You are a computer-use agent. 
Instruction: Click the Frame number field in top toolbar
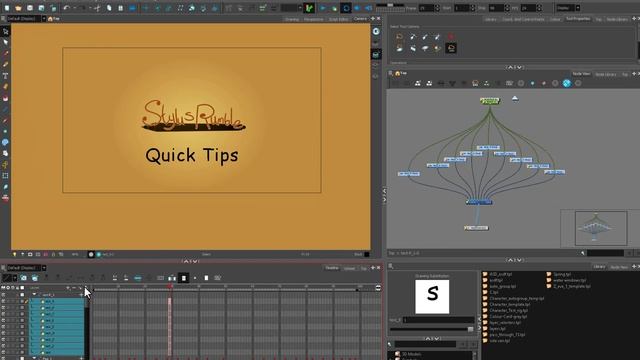(x=426, y=8)
